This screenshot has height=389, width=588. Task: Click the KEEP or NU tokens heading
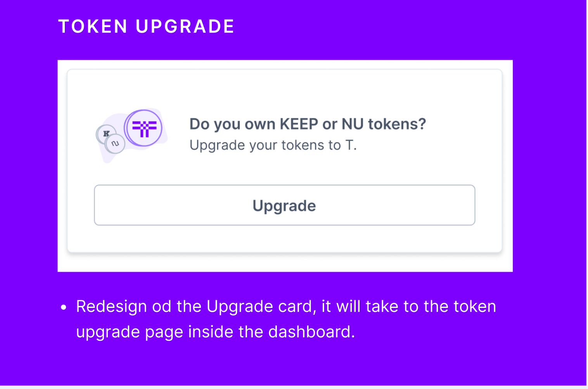(x=307, y=123)
